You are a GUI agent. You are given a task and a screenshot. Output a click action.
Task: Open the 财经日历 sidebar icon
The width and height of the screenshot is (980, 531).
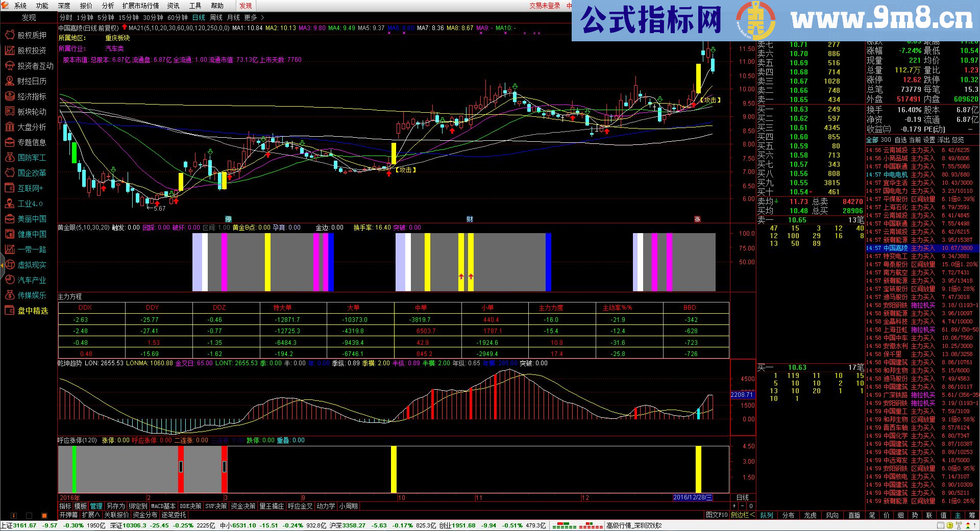(x=9, y=81)
